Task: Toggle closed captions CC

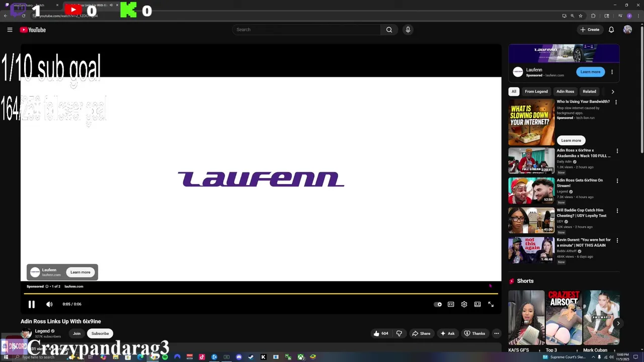Action: (x=451, y=304)
